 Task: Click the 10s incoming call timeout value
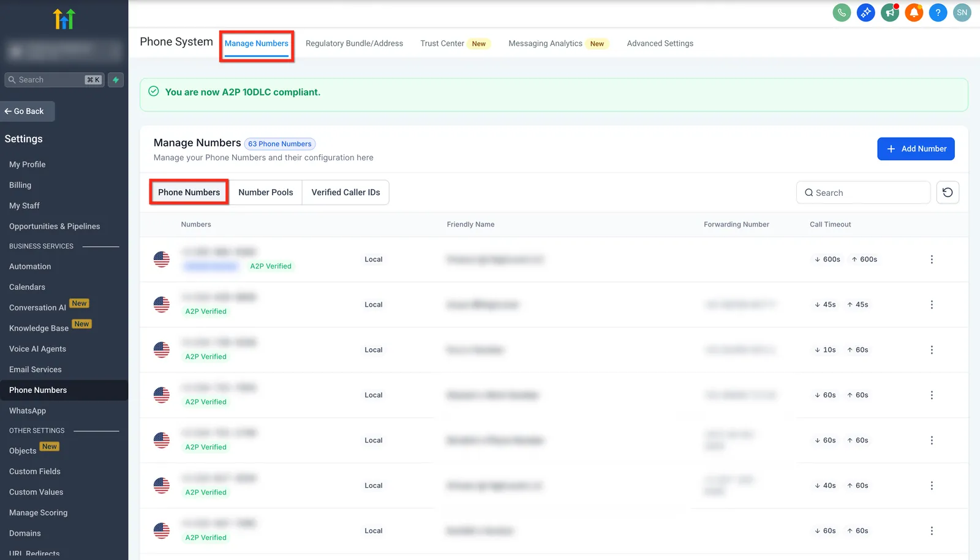[x=825, y=350]
